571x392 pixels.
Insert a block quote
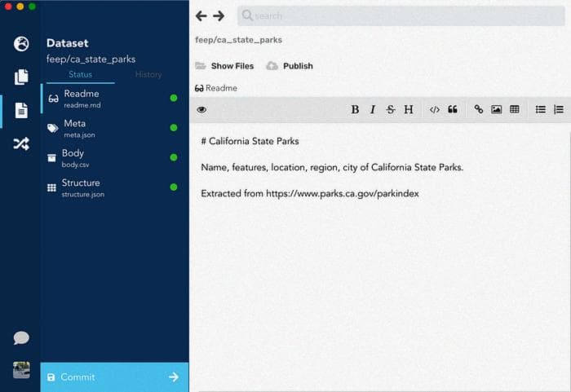click(453, 109)
